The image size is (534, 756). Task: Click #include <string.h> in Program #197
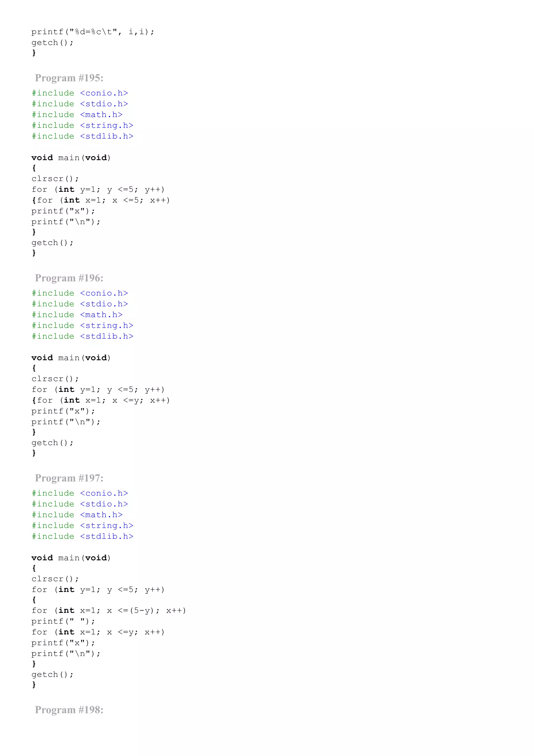pos(83,526)
